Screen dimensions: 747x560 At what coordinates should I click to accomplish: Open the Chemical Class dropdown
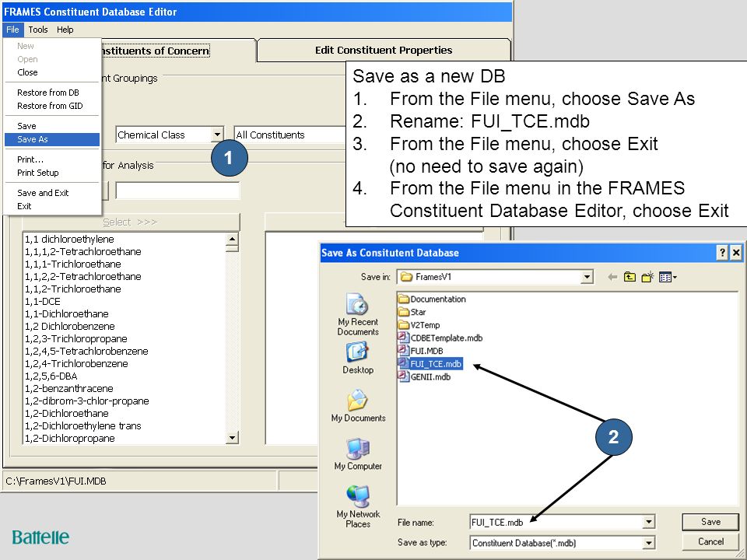[x=217, y=135]
